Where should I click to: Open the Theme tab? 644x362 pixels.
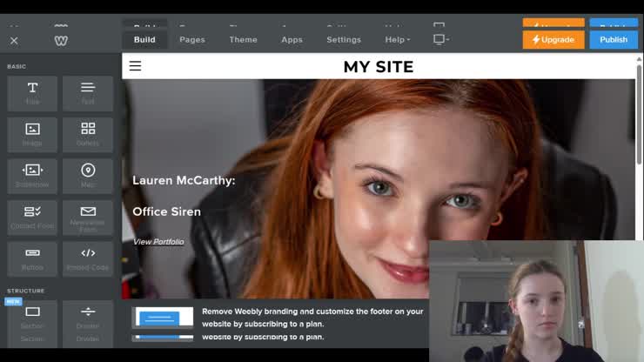243,40
